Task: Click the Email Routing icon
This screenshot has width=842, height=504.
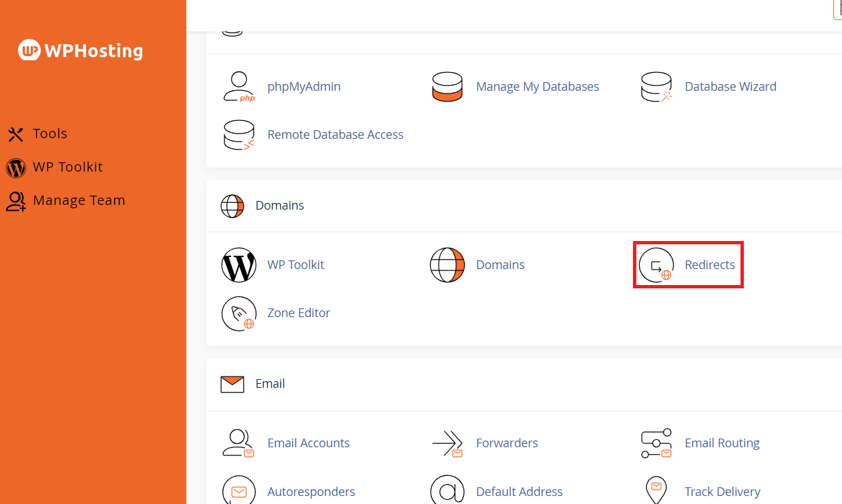Action: coord(656,443)
